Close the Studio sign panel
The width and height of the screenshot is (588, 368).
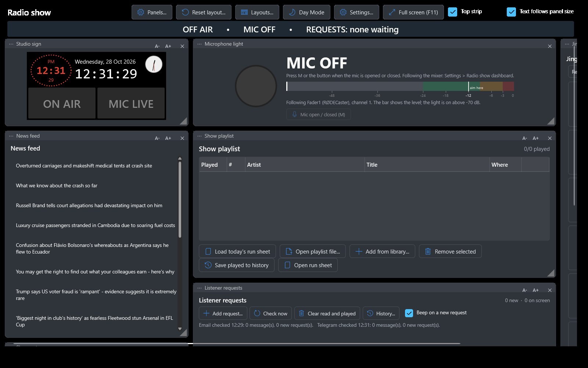click(x=182, y=46)
